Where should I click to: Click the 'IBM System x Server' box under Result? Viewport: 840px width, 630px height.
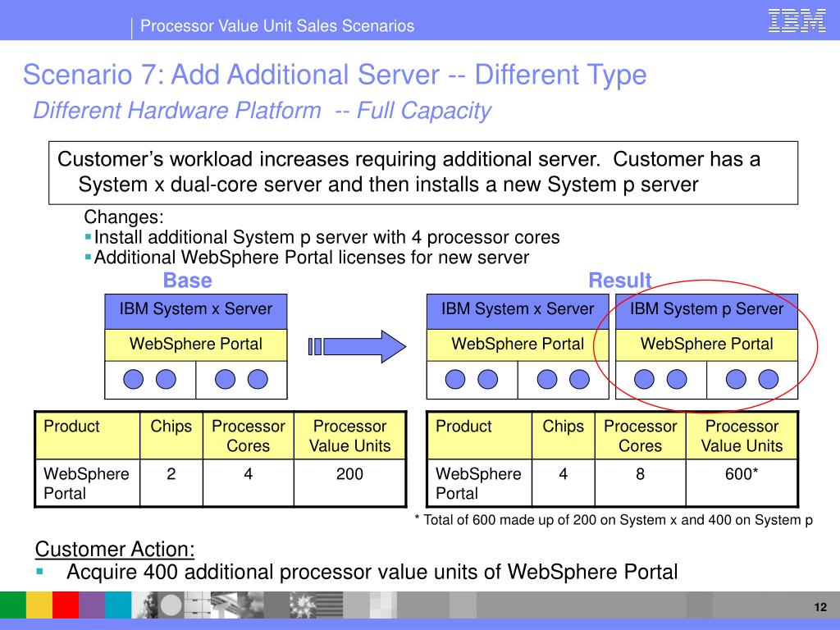coord(518,311)
